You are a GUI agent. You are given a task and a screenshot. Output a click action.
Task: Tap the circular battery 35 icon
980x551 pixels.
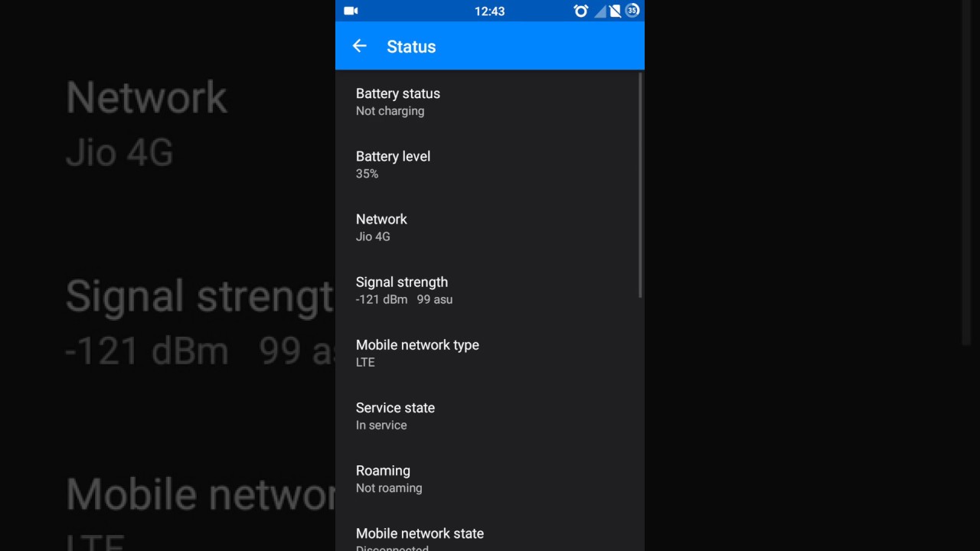pos(632,11)
